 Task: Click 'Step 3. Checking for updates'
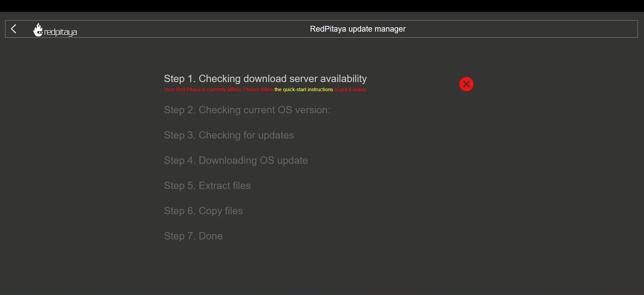pos(229,135)
